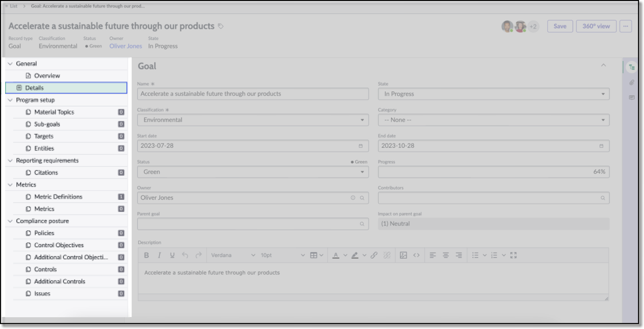Insert a link in the description editor

[x=374, y=255]
